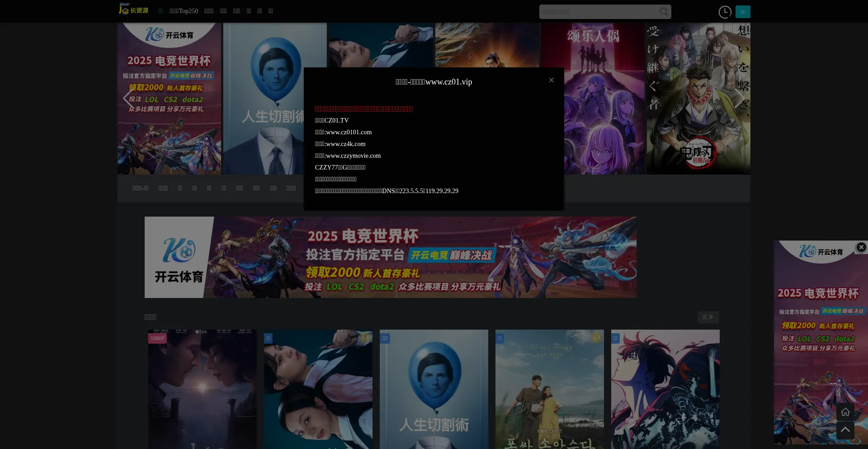Click the popup title containing www.cz01.vip

click(x=434, y=82)
